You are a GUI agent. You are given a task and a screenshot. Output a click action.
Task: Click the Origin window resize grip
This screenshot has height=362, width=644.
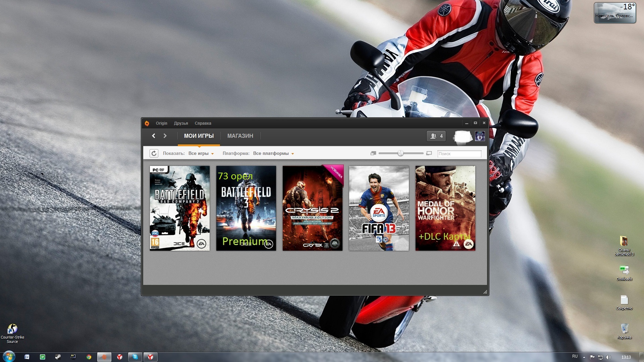(485, 292)
